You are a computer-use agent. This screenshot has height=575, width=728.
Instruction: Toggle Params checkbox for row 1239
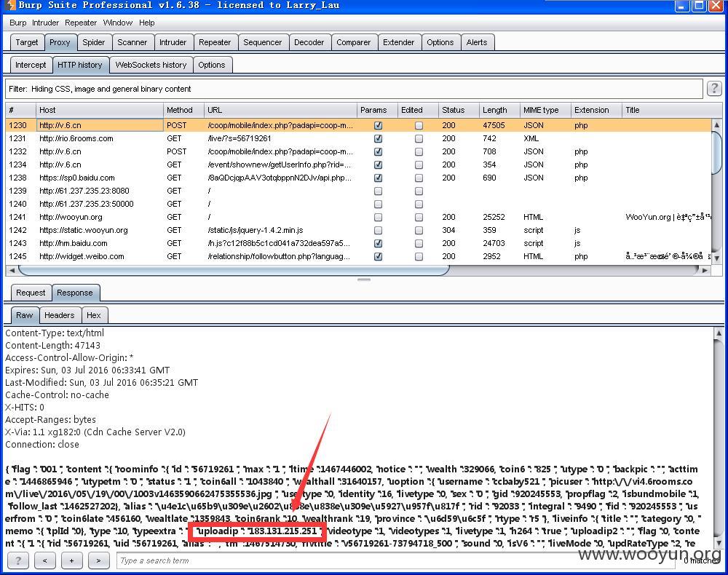(379, 191)
